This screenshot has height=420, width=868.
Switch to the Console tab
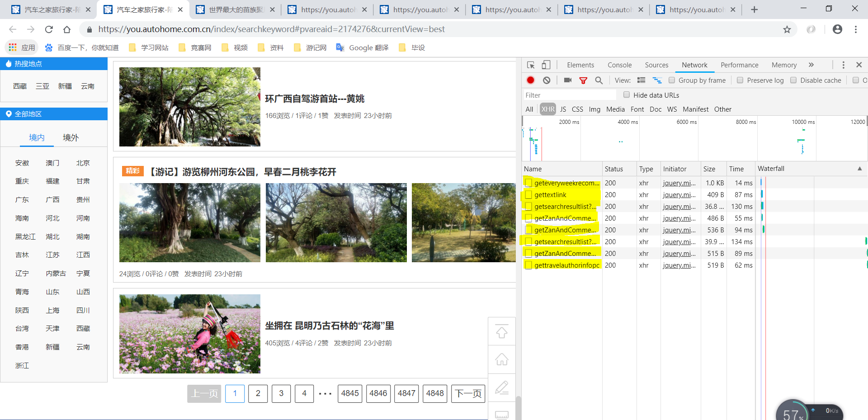click(x=619, y=65)
